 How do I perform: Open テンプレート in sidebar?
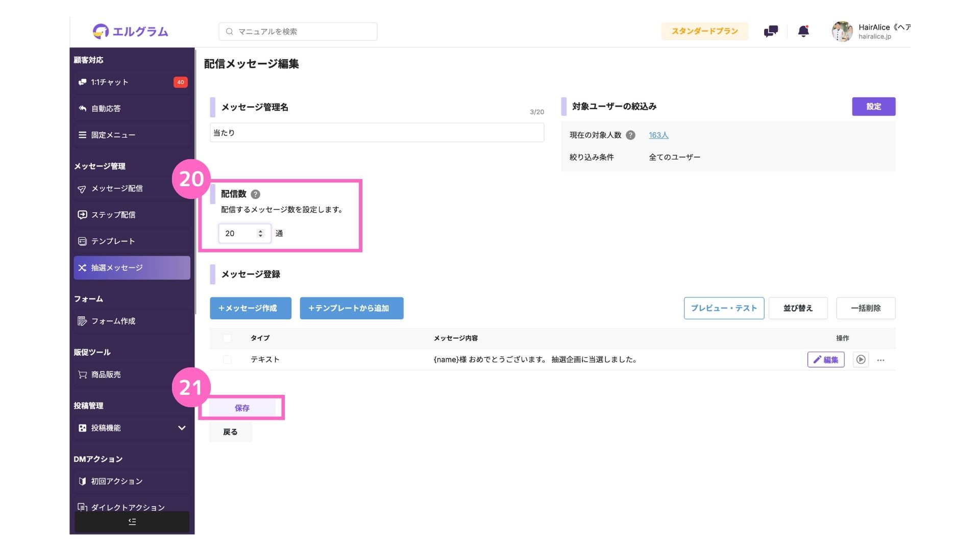pyautogui.click(x=132, y=241)
